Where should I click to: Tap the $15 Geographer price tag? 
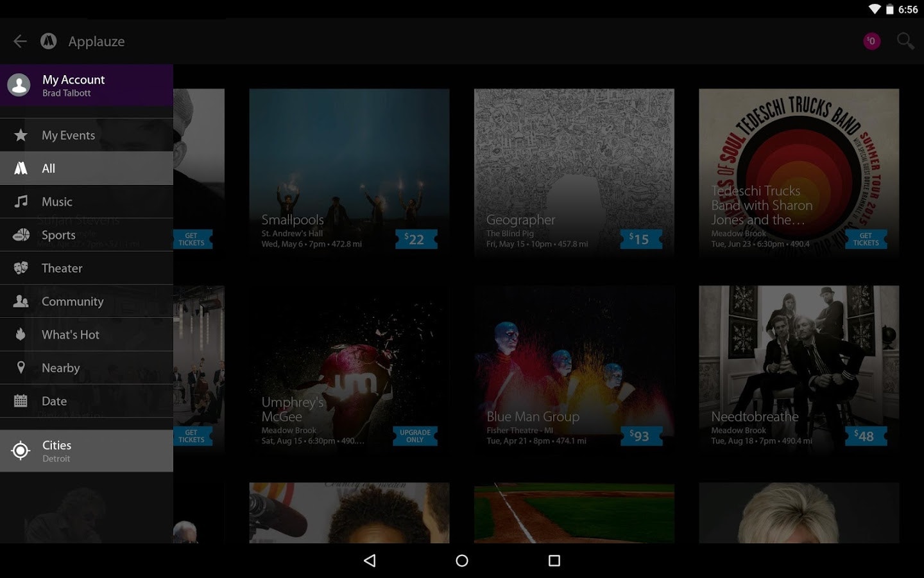click(641, 239)
